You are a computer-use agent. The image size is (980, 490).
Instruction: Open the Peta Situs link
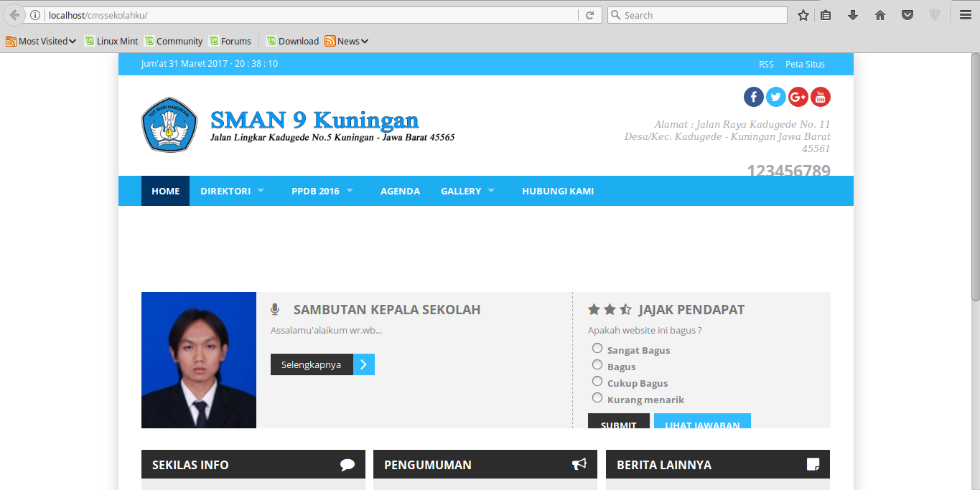pyautogui.click(x=804, y=64)
